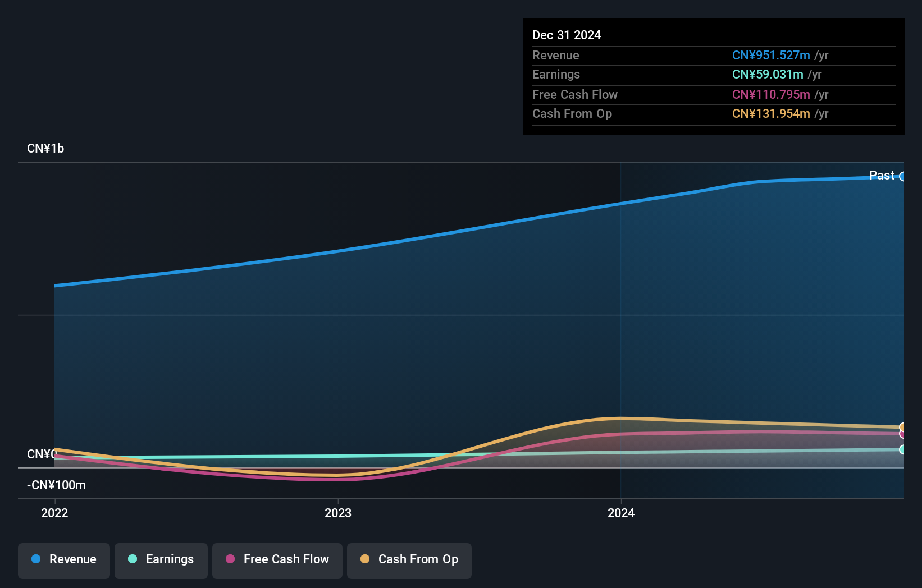
Task: Click the 2024 x-axis label
Action: (621, 513)
